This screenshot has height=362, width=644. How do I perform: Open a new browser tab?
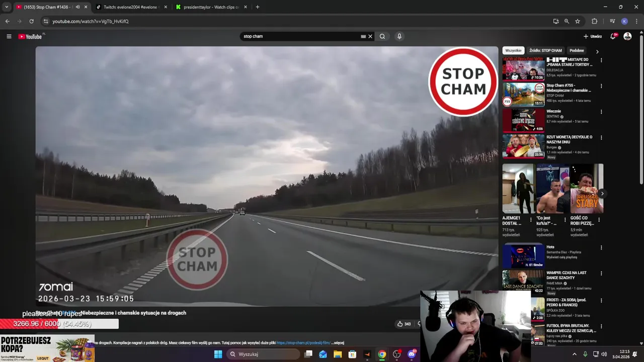point(258,7)
